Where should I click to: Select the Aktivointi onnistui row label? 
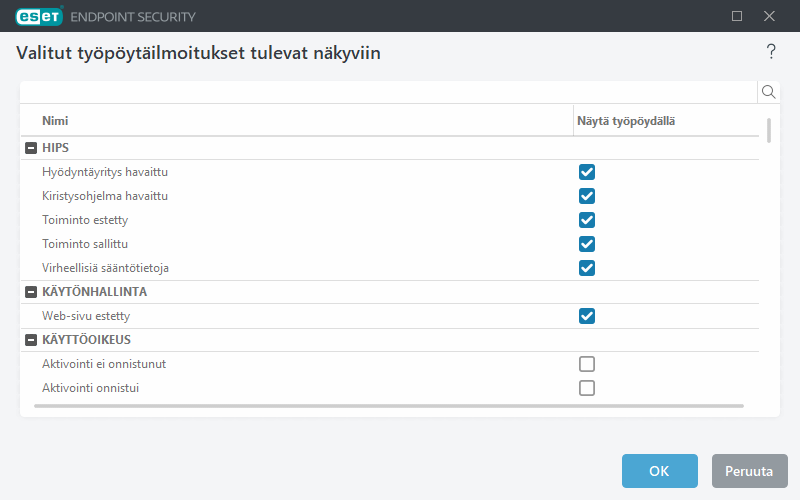tap(90, 388)
